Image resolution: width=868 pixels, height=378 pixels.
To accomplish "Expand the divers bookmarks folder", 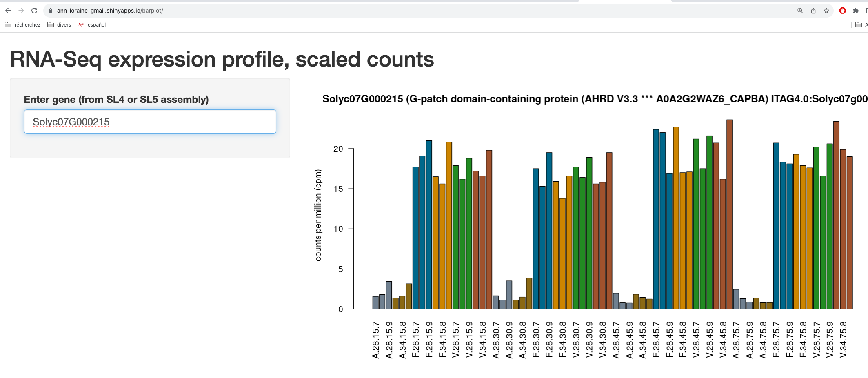I will (x=59, y=25).
